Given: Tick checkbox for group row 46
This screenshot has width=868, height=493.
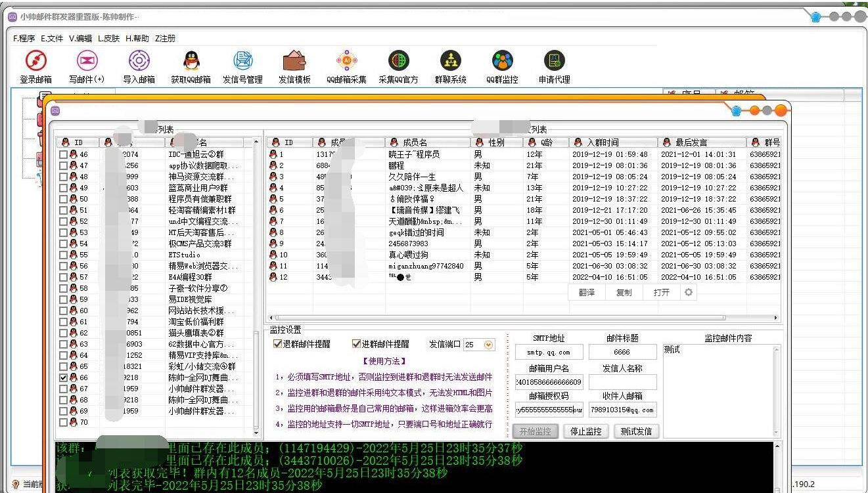Looking at the screenshot, I should [63, 155].
